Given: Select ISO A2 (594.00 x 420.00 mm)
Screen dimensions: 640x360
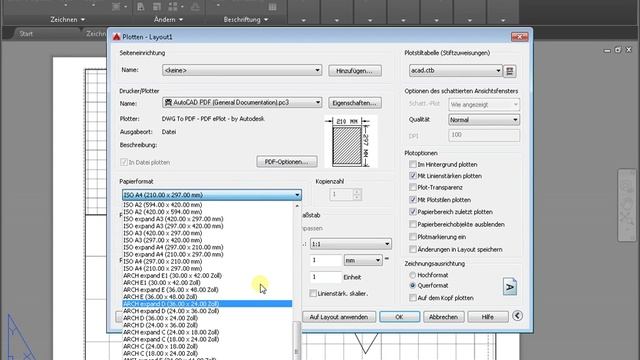Looking at the screenshot, I should tap(207, 205).
